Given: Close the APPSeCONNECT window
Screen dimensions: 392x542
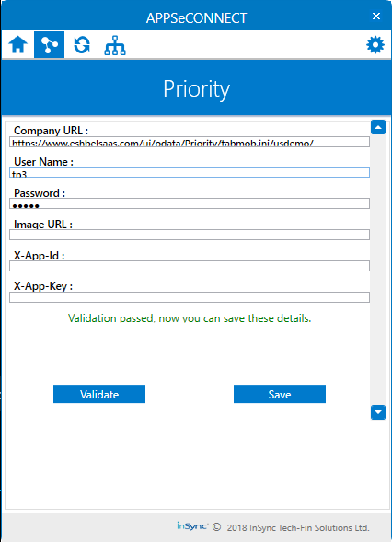Looking at the screenshot, I should pos(376,17).
